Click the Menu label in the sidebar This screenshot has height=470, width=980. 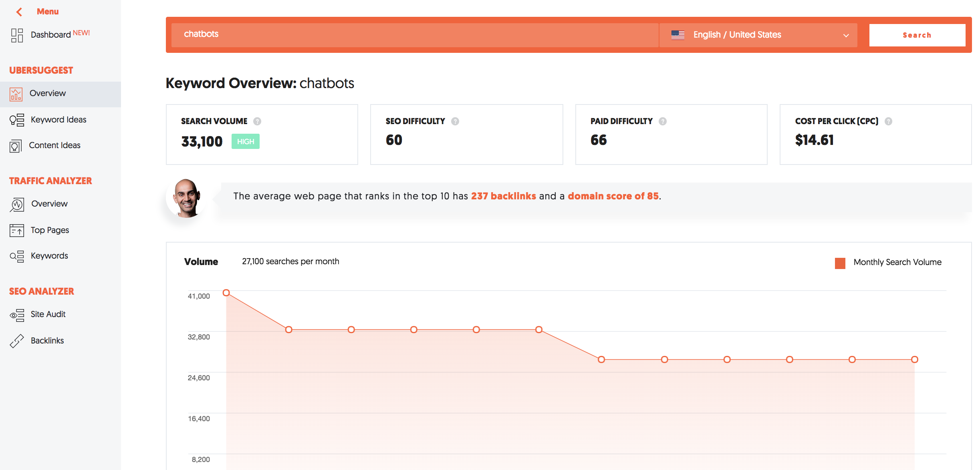coord(48,12)
